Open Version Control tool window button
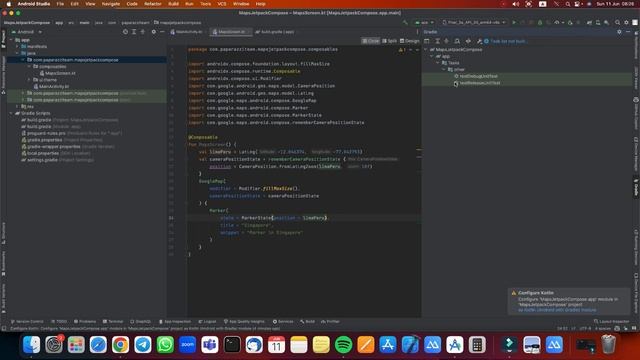Viewport: 640px width, 360px height. [27, 322]
